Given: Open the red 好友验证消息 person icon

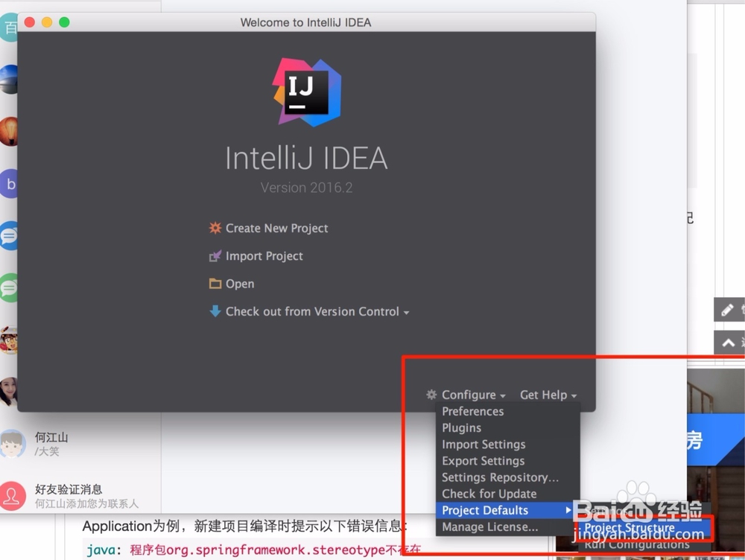Looking at the screenshot, I should pyautogui.click(x=13, y=496).
